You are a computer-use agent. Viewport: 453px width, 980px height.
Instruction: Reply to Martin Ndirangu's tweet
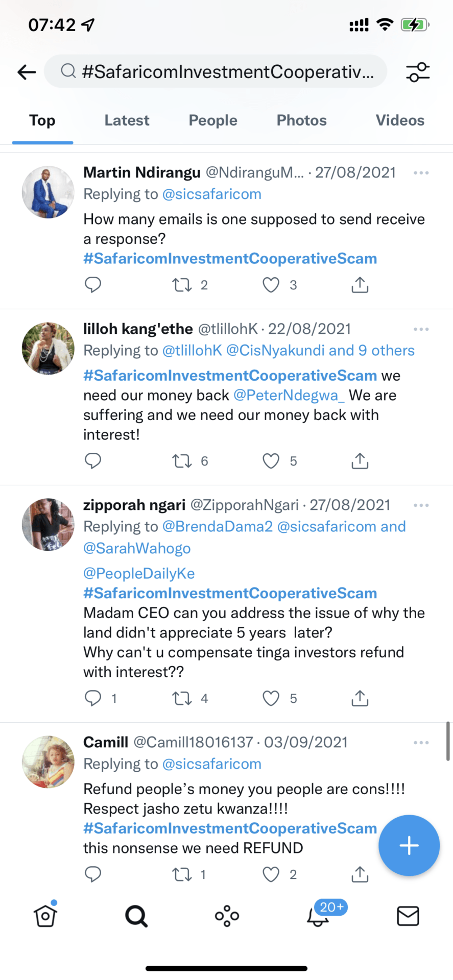(93, 285)
